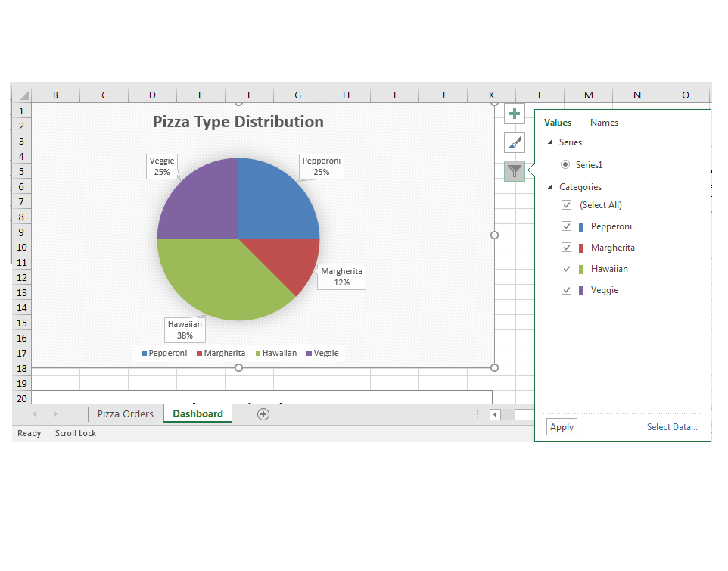Viewport: 728px width, 571px height.
Task: Click the chart's bottom-middle resize handle
Action: [x=238, y=368]
